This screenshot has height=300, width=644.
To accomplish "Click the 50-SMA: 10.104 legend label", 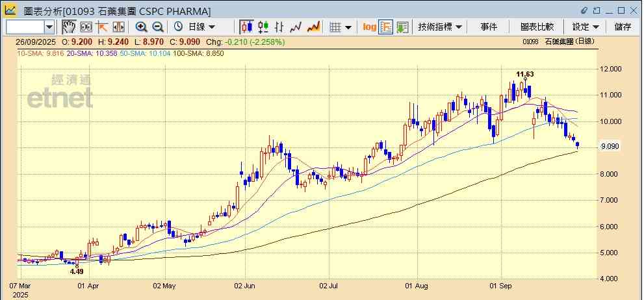I will (145, 53).
